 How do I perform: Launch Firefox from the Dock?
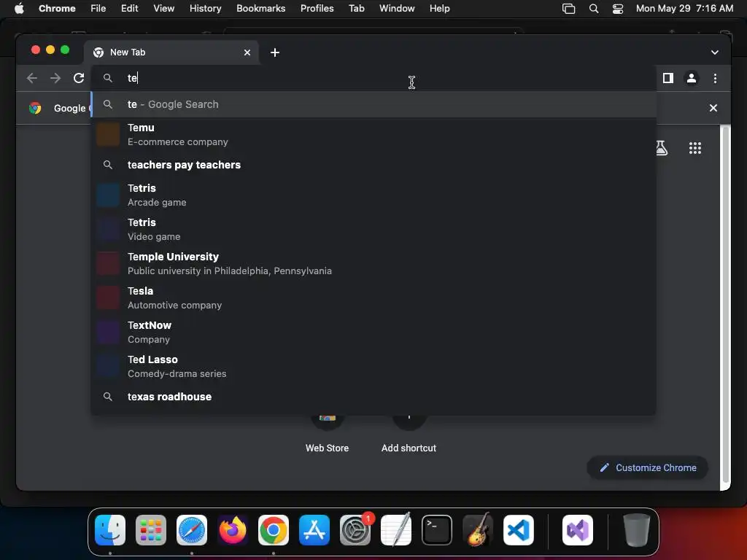pos(233,530)
